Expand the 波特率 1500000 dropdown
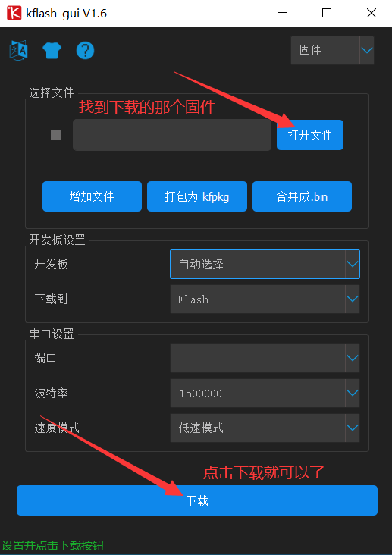392x555 pixels. pos(265,393)
